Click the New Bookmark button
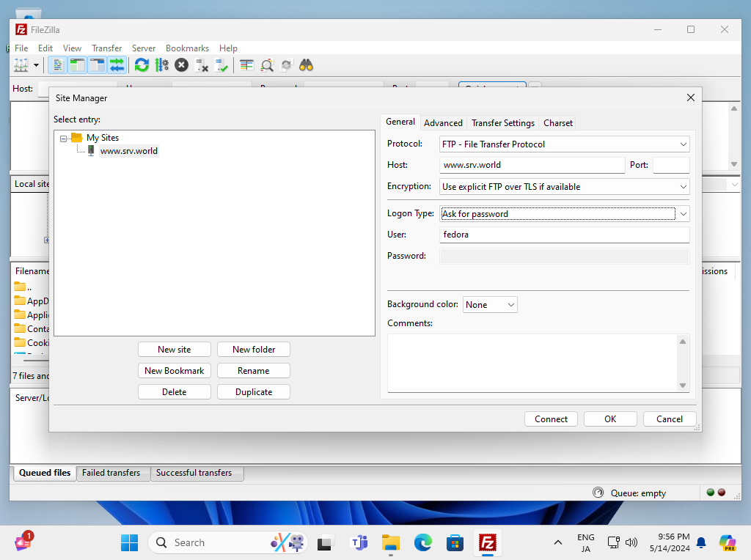Screen dimensions: 751x560 click(175, 371)
